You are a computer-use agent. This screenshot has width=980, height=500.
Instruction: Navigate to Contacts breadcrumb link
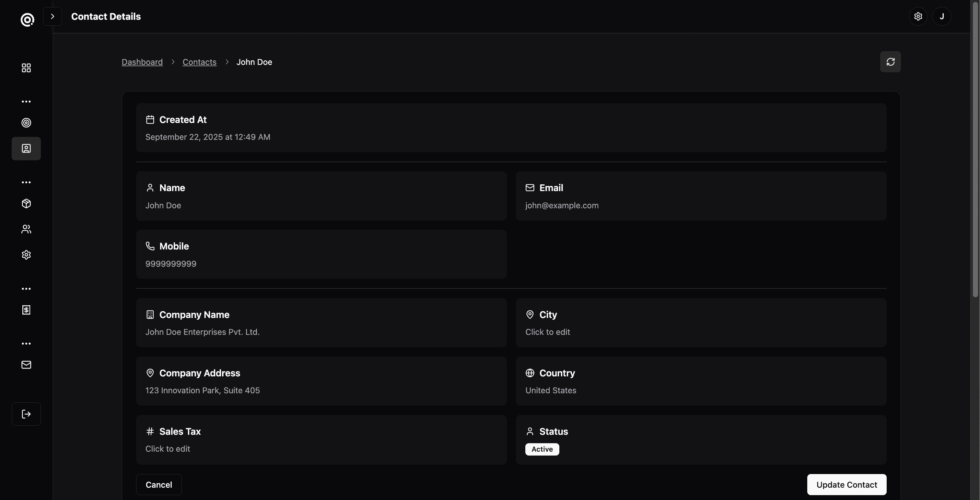tap(199, 62)
